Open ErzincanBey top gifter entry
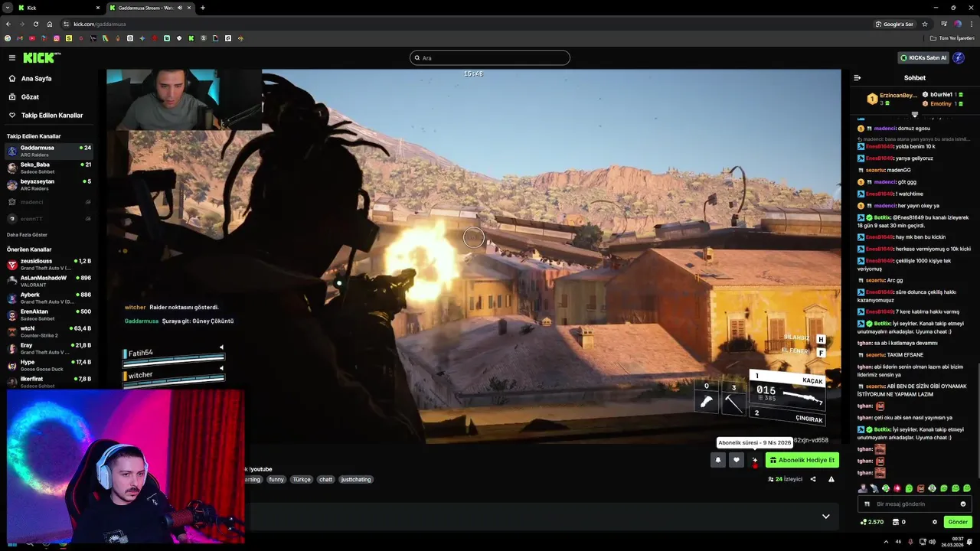This screenshot has height=551, width=980. [x=892, y=99]
